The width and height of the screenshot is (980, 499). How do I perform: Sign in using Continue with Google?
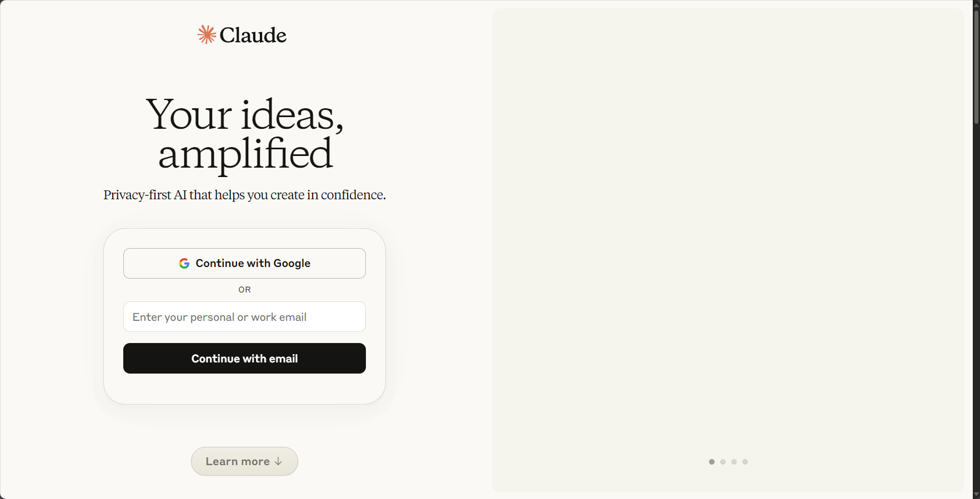click(x=244, y=263)
